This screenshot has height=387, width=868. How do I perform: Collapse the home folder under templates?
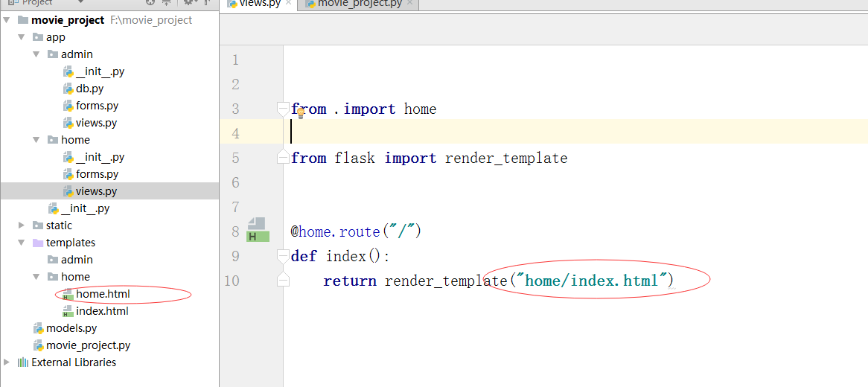[x=36, y=277]
